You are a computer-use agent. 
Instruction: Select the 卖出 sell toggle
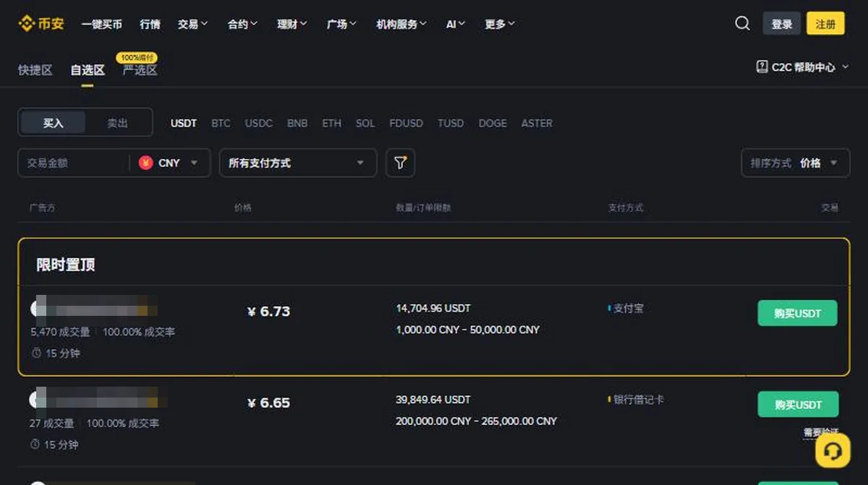point(117,123)
